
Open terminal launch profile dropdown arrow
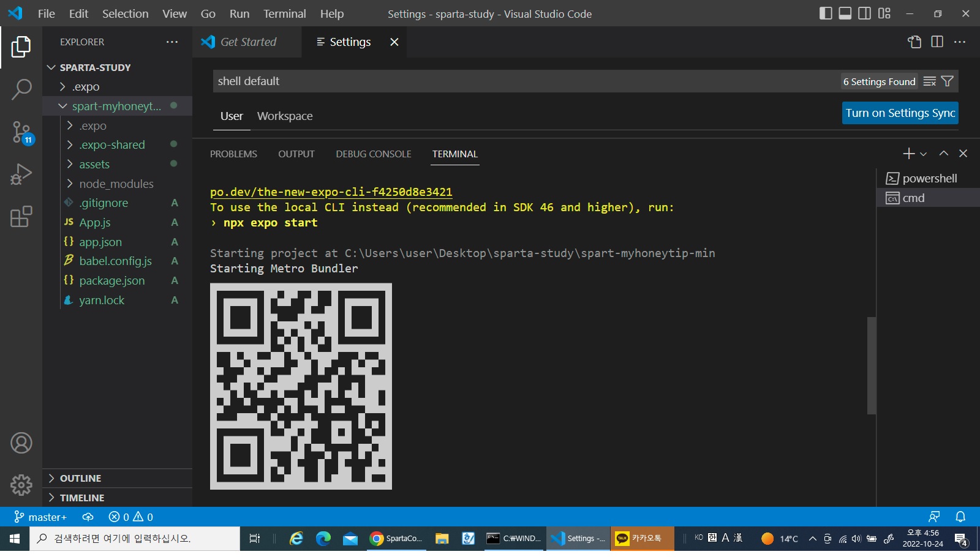[924, 154]
